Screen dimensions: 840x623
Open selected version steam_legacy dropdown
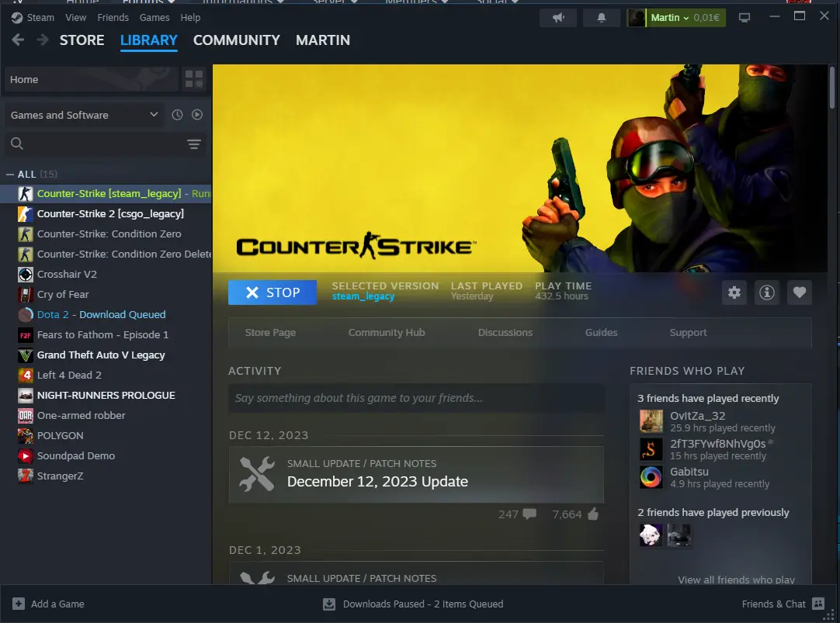(x=363, y=296)
